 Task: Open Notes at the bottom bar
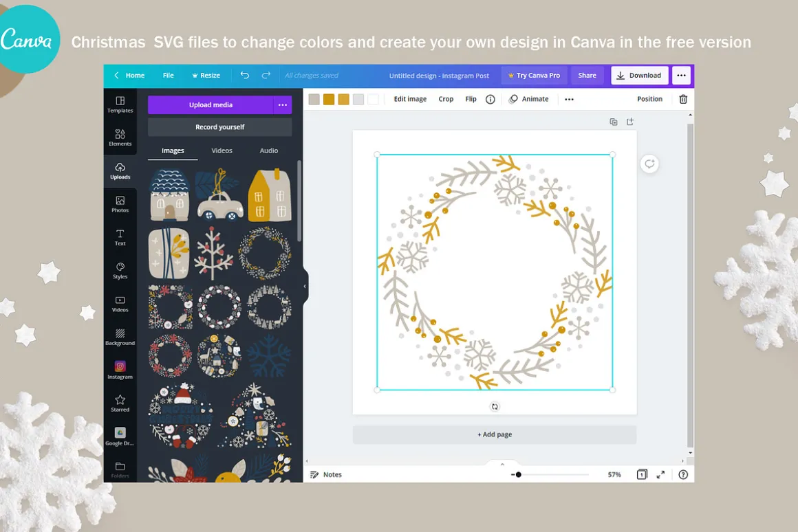(x=326, y=474)
